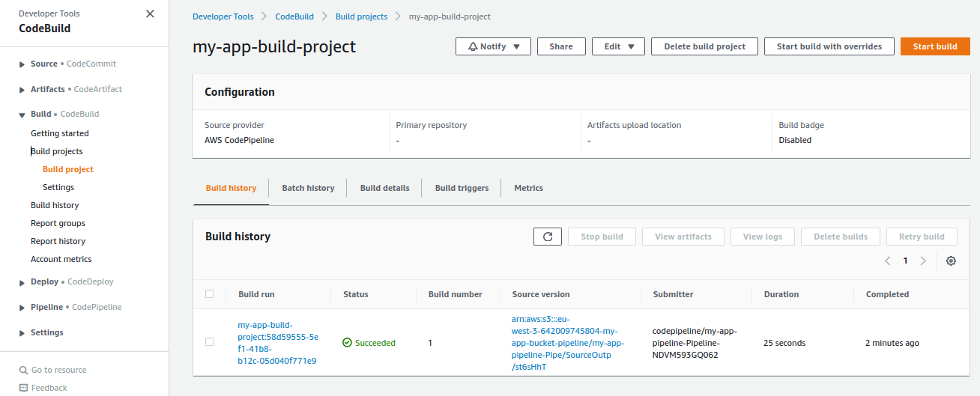The image size is (980, 396).
Task: Switch to the Build details tab
Action: click(x=384, y=188)
